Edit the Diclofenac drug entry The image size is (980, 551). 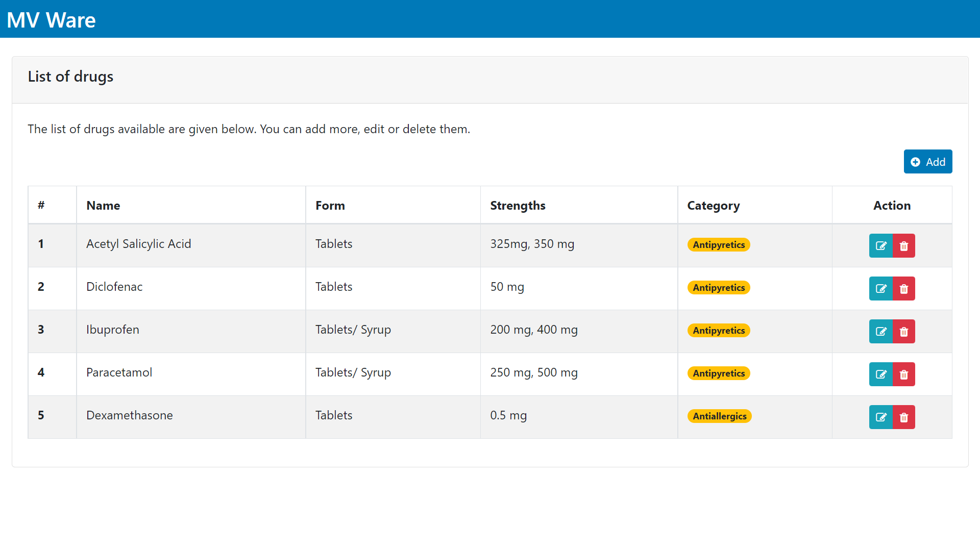click(x=881, y=289)
